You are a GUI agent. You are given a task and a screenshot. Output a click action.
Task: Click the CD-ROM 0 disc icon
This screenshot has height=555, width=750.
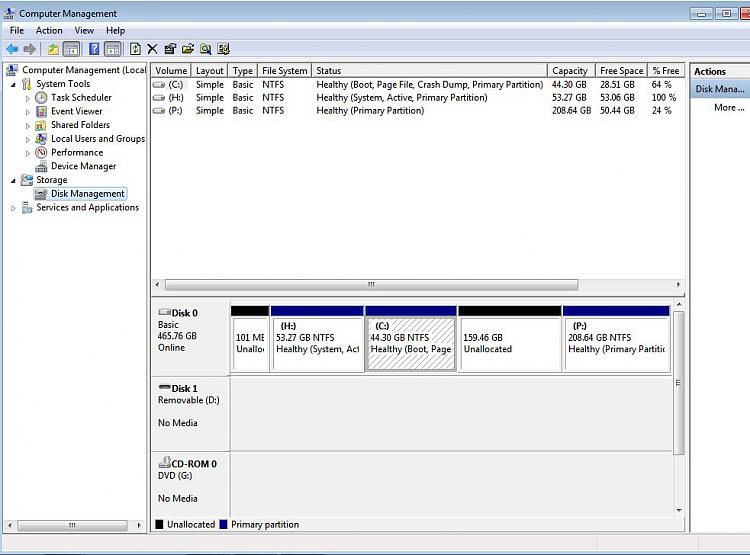[x=165, y=462]
